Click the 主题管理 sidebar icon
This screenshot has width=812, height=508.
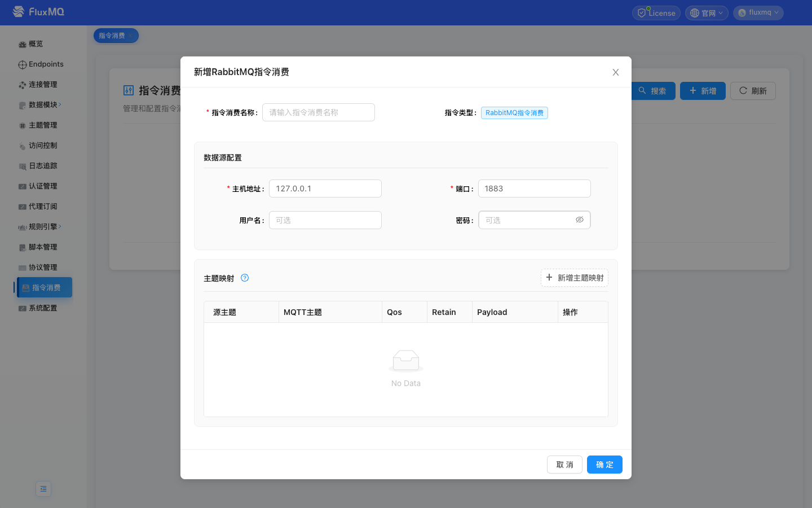click(23, 125)
